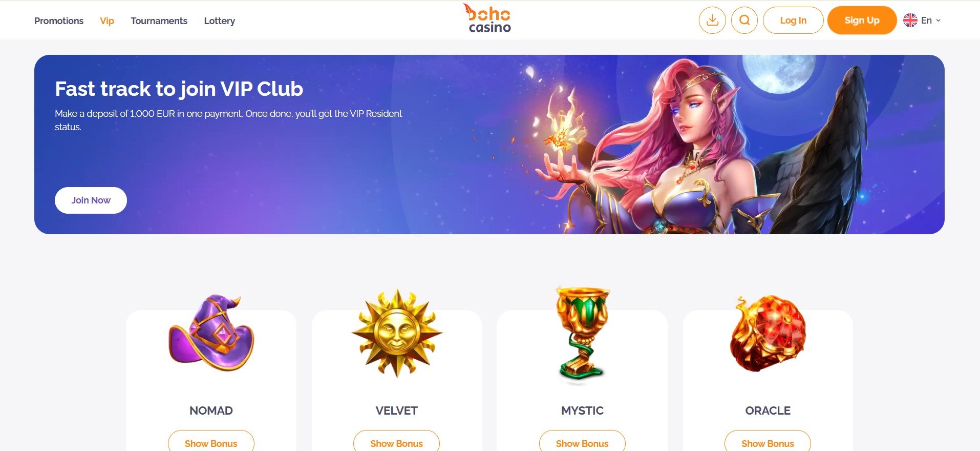Click the UK flag language icon
This screenshot has width=980, height=451.
[910, 20]
